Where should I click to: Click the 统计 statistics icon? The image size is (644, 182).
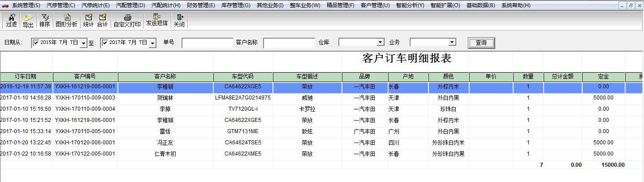[x=88, y=21]
